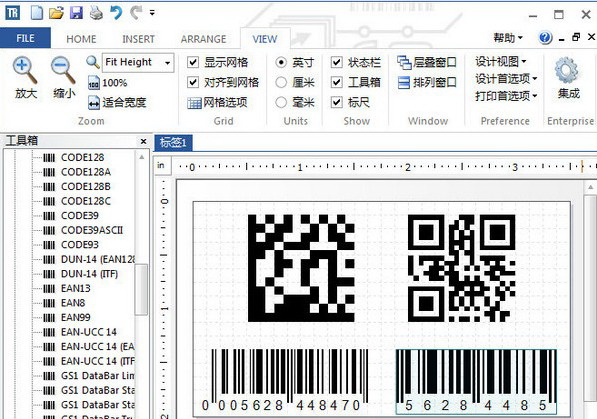Toggle the 对齐到网格 checkbox

[x=193, y=82]
